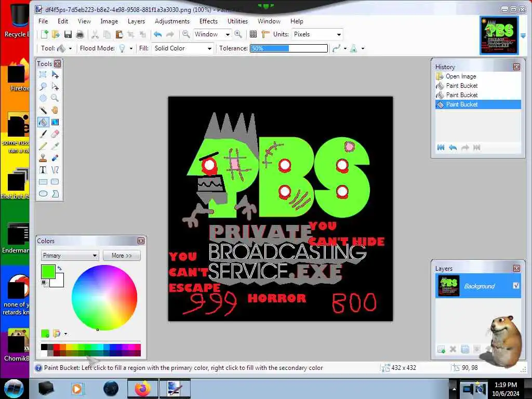Select the Lasso Select tool
532x399 pixels.
[43, 87]
